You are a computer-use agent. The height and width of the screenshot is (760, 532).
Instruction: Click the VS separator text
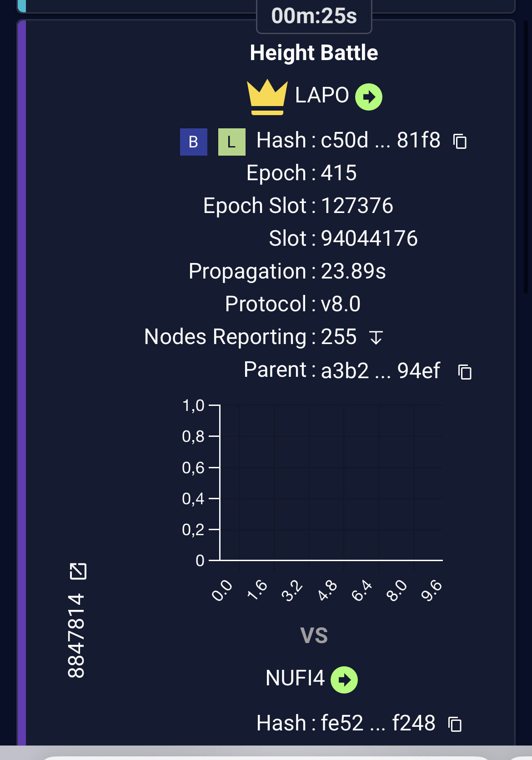click(314, 635)
